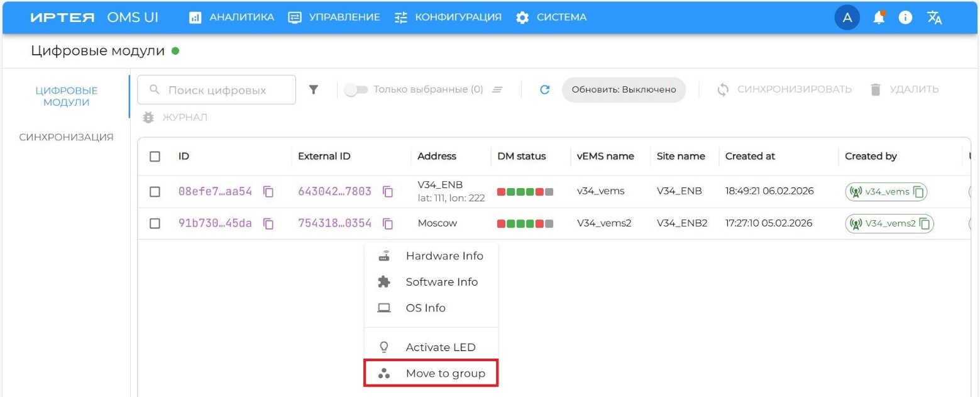
Task: Open the СИСТЕМА menu
Action: point(551,18)
